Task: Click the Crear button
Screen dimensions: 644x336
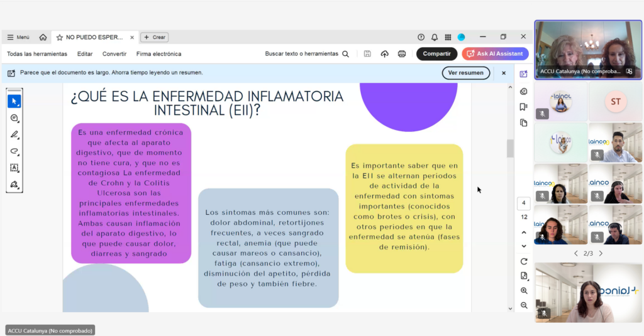Action: 155,37
